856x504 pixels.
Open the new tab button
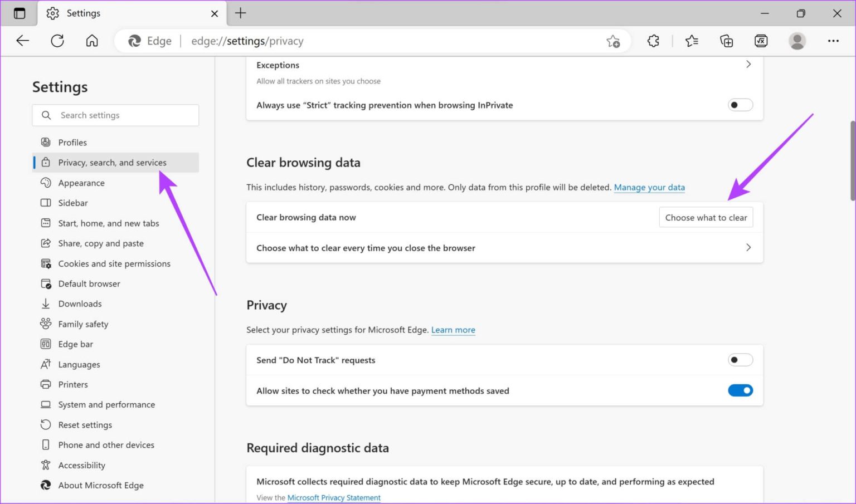pos(240,13)
